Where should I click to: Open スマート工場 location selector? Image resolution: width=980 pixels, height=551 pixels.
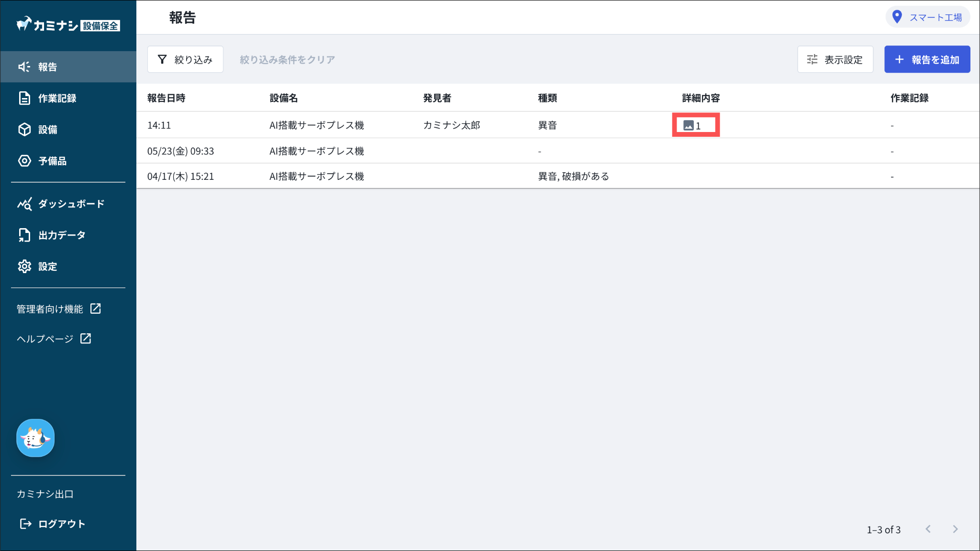tap(927, 18)
